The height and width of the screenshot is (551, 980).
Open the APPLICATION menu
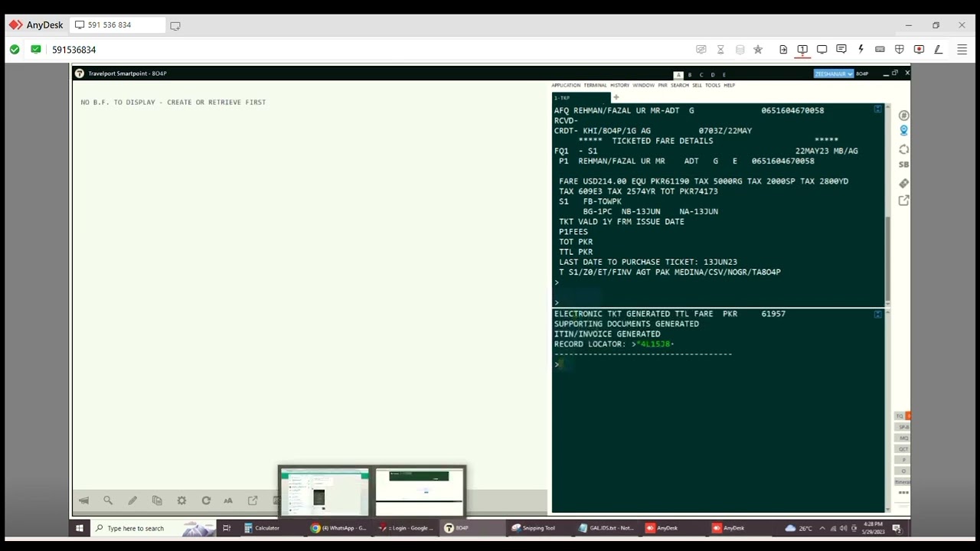[x=566, y=85]
